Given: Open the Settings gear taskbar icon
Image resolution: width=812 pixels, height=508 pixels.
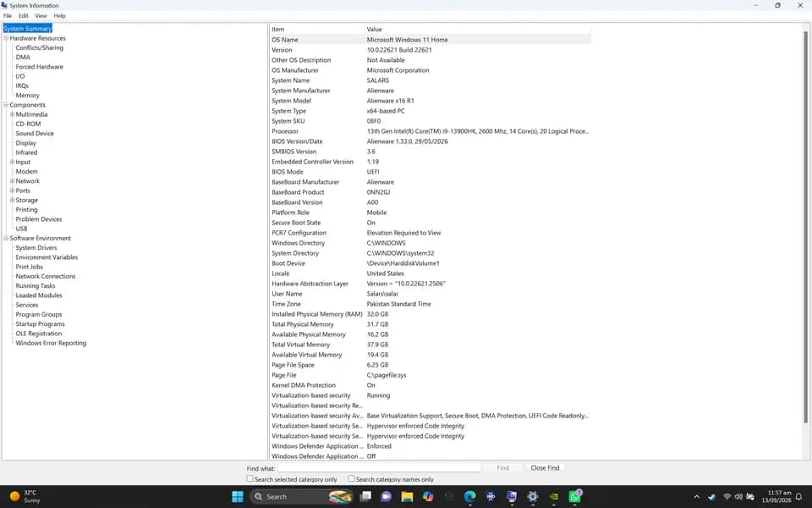Looking at the screenshot, I should [x=532, y=497].
